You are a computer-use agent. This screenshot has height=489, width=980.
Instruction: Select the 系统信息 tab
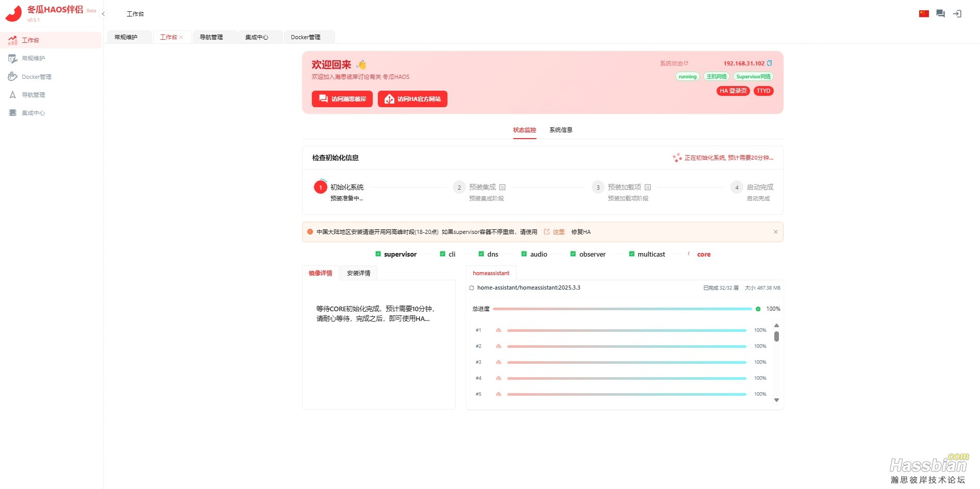[x=561, y=130]
